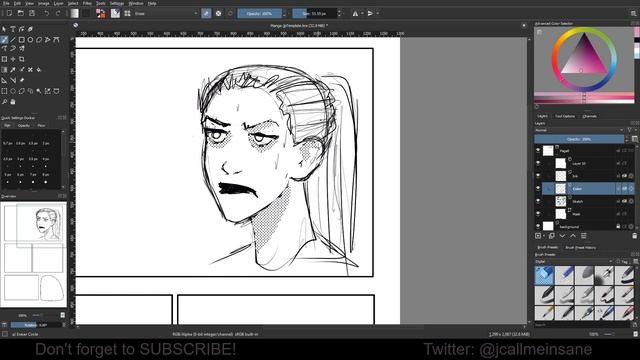Toggle the lock on Background layer

pyautogui.click(x=618, y=226)
